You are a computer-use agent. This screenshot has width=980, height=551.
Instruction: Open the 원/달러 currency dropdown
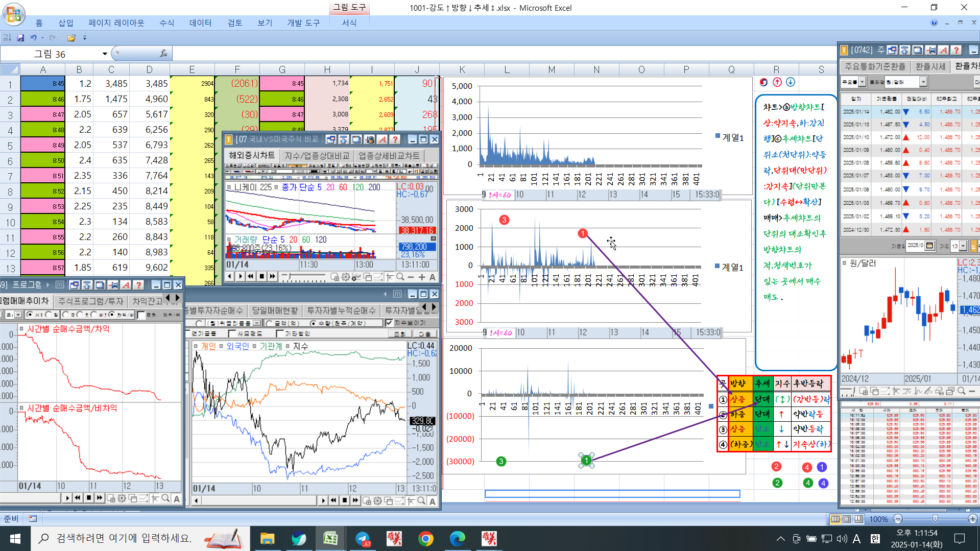click(923, 82)
